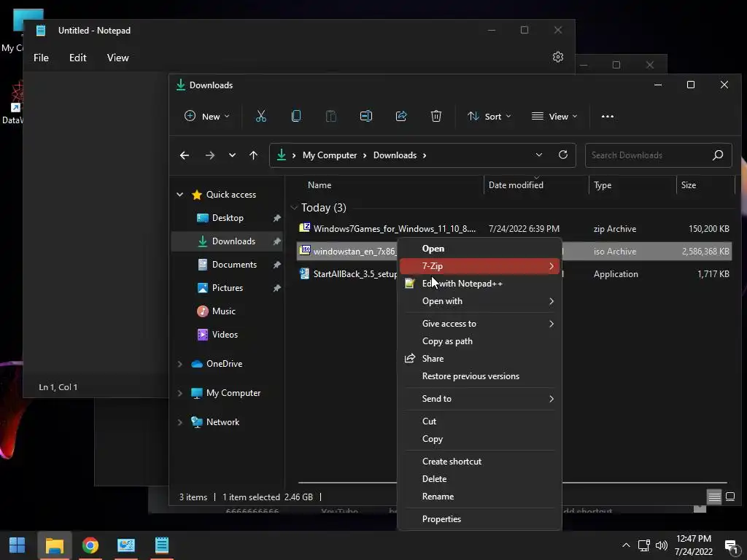Select Desktop in Quick access
Viewport: 747px width, 560px height.
(x=228, y=217)
